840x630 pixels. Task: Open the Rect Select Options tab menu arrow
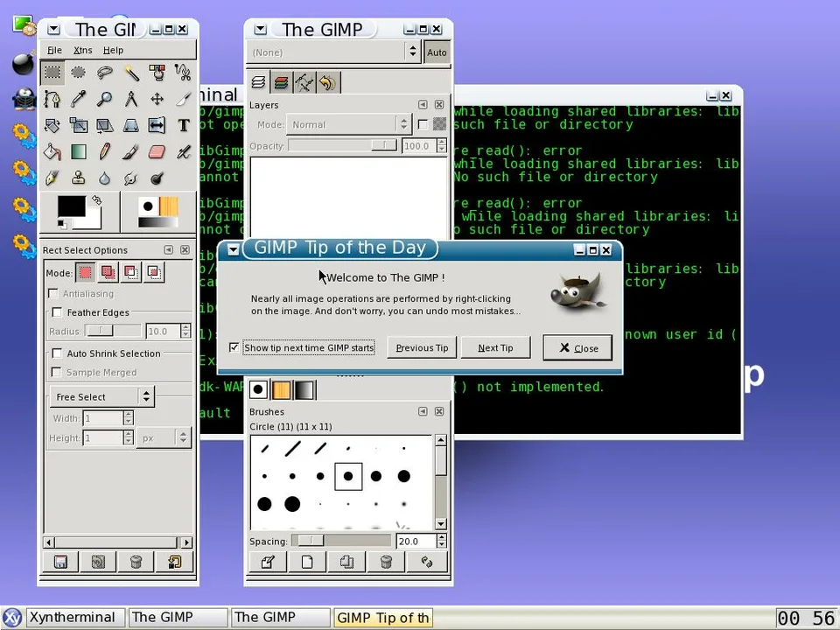[x=169, y=250]
